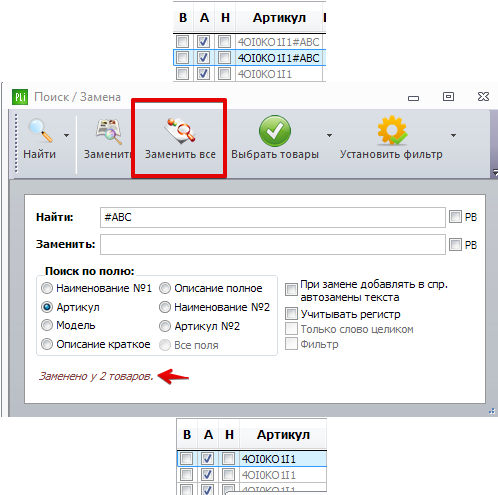Select Описание полное radio button
Screen dimensions: 498x495
(165, 288)
